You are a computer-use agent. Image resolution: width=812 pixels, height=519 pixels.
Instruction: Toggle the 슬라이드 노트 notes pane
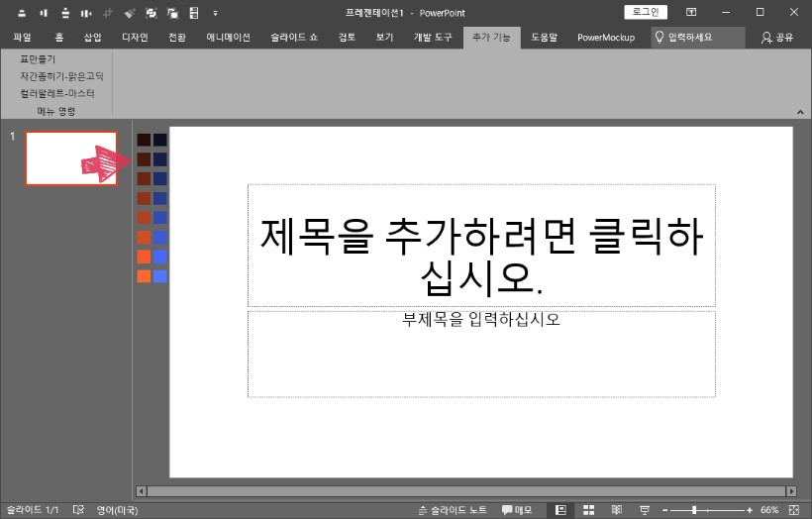(x=453, y=510)
